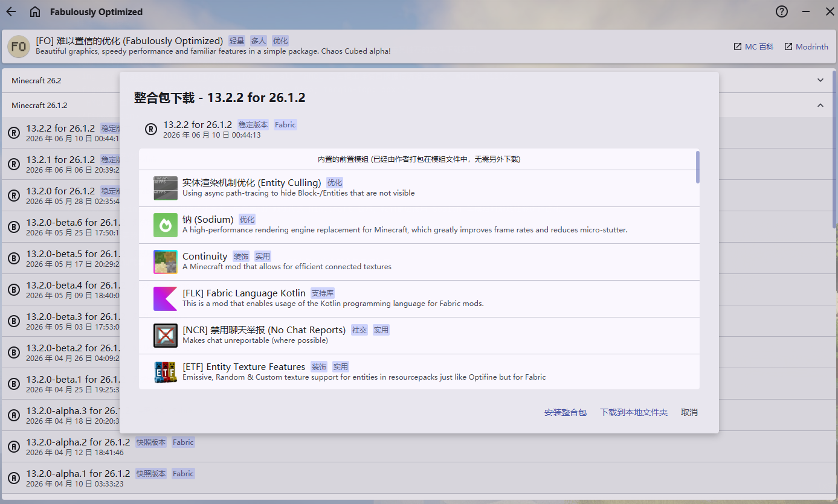
Task: Click the beta icon of 13.2.0-beta.5 row
Action: [14, 258]
